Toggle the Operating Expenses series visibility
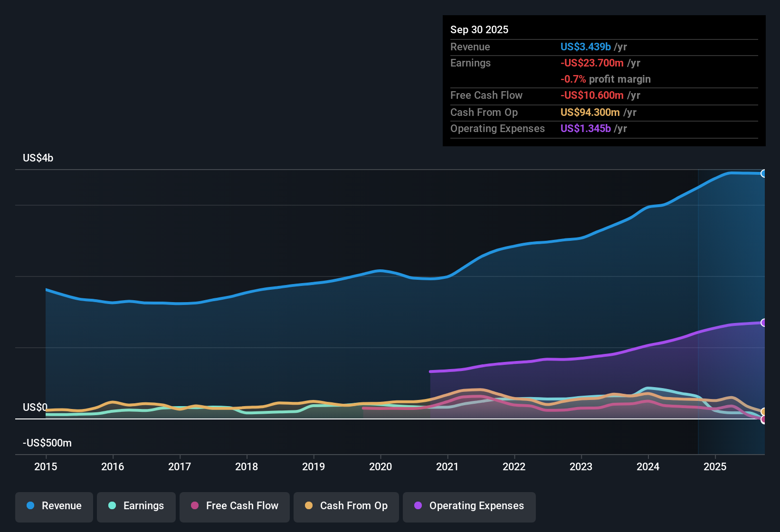This screenshot has width=780, height=532. click(469, 506)
